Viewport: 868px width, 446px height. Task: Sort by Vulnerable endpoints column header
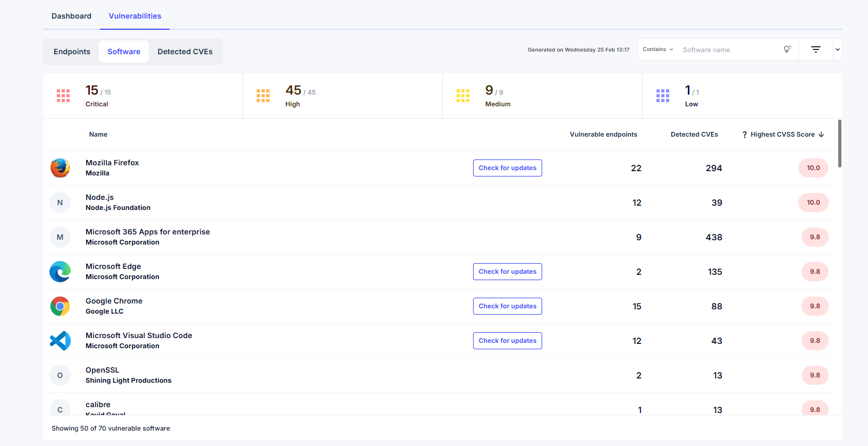coord(603,134)
